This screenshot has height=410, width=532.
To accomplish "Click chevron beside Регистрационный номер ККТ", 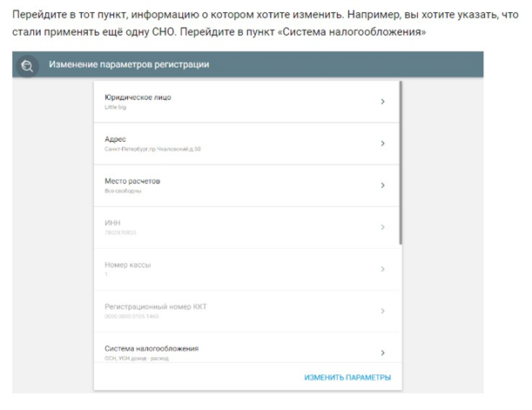I will (382, 311).
